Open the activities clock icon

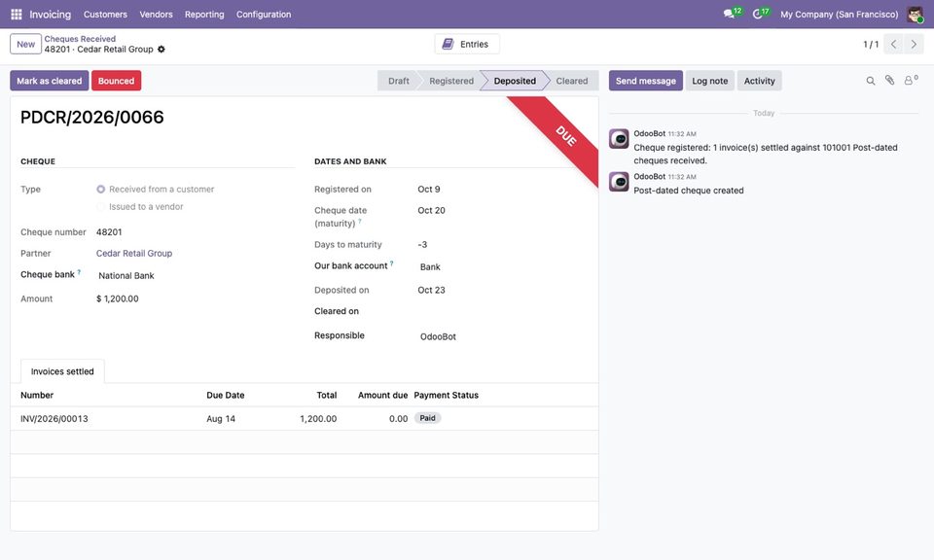pos(758,14)
